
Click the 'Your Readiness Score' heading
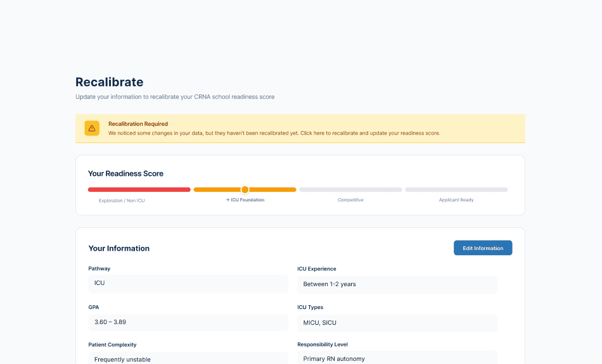pos(125,173)
